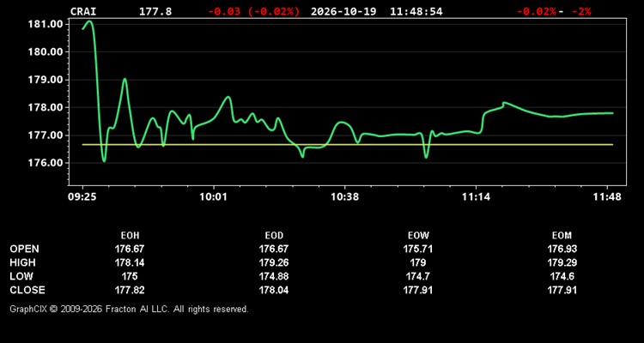This screenshot has height=343, width=644.
Task: Click the CRAI ticker symbol
Action: (x=83, y=11)
